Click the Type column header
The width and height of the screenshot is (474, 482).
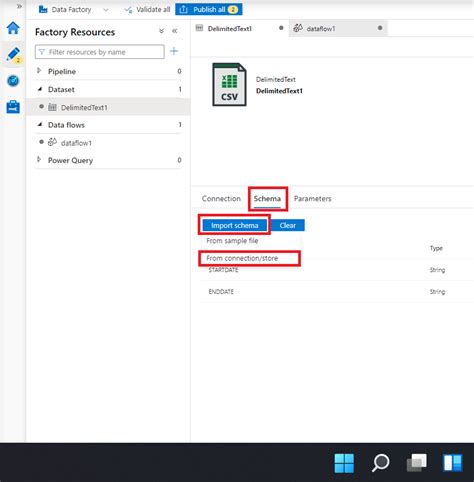436,248
